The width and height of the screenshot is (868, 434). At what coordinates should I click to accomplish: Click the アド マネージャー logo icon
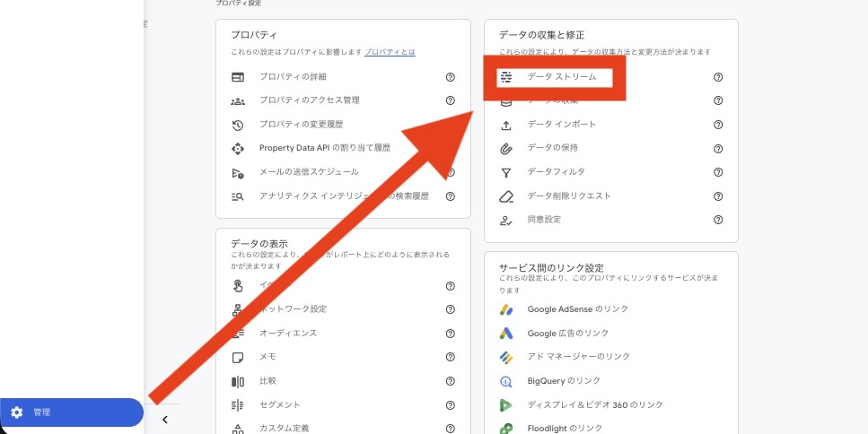coord(506,357)
